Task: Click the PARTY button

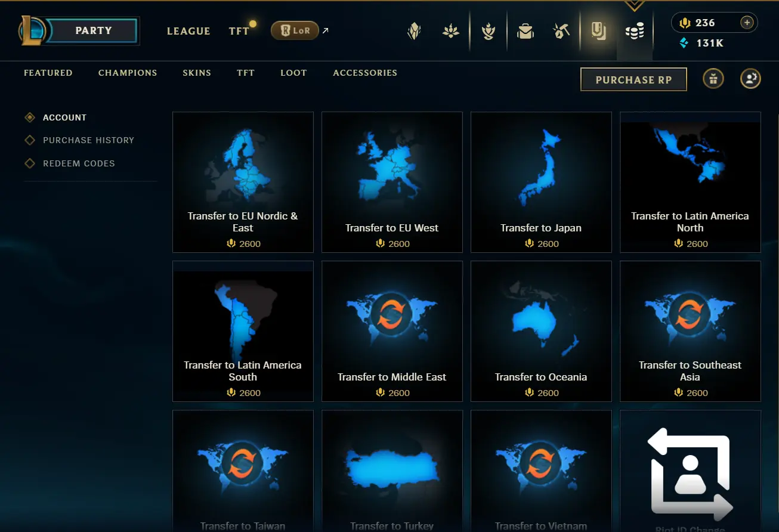Action: [93, 30]
